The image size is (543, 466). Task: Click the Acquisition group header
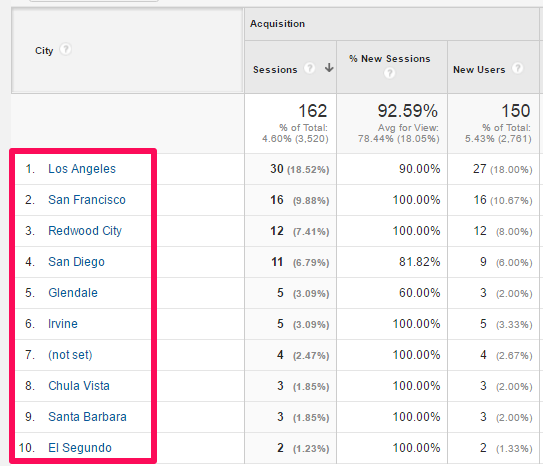tap(277, 24)
